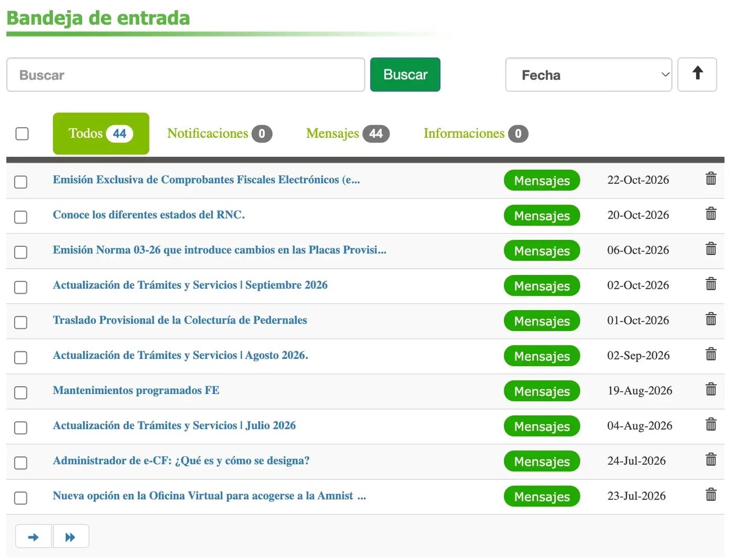Switch to the Informaciones tab
The image size is (734, 560).
(476, 134)
